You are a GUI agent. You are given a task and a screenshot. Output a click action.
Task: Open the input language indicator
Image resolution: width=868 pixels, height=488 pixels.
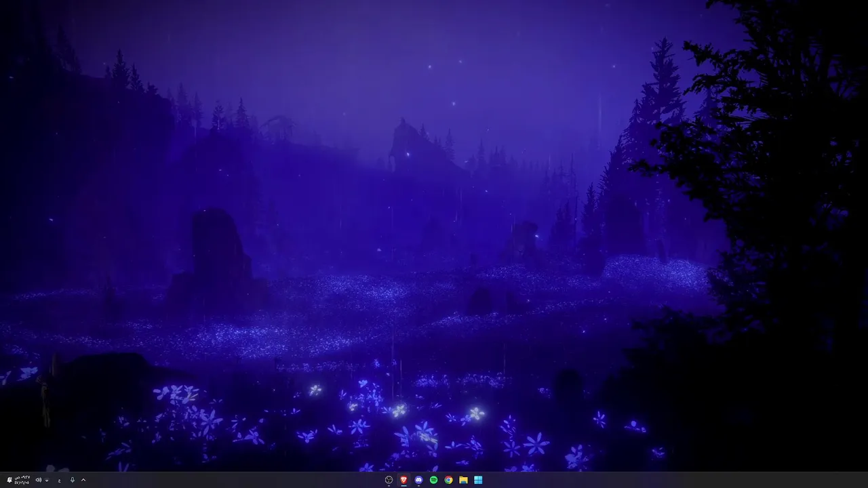pyautogui.click(x=60, y=480)
